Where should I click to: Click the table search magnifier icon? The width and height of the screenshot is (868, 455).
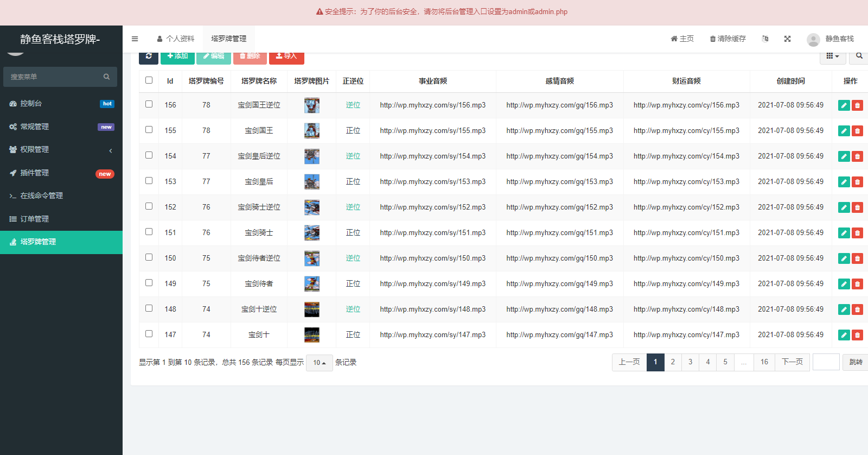tap(859, 56)
